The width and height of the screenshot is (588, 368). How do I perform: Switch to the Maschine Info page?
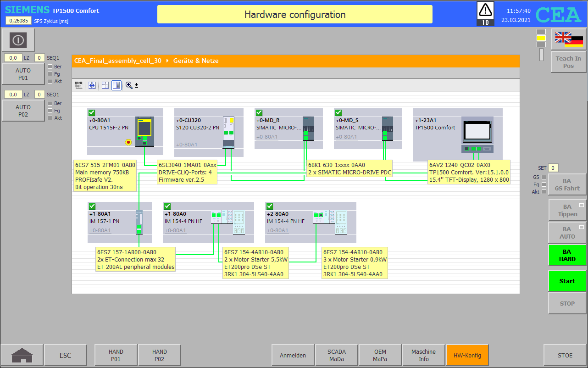coord(423,355)
